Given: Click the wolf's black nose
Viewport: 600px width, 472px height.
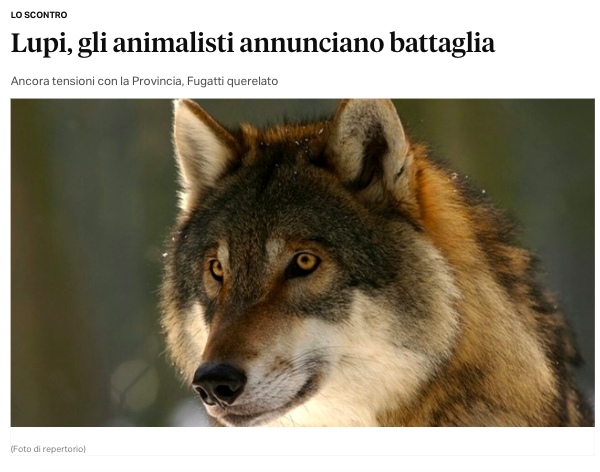Looking at the screenshot, I should 219,384.
